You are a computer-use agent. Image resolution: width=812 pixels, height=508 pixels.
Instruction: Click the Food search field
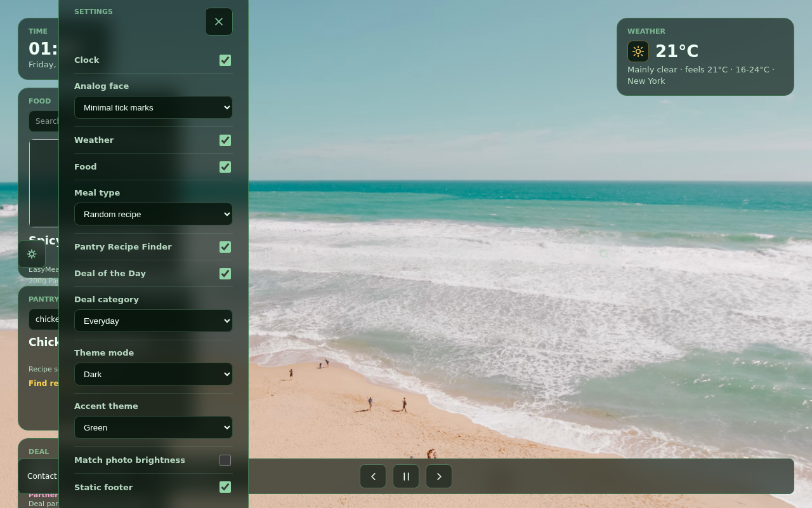[44, 121]
